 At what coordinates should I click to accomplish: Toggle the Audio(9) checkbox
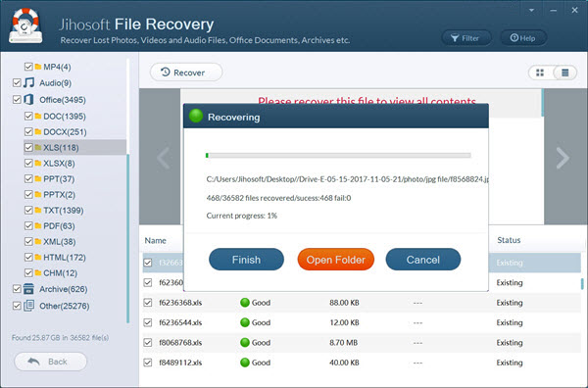[x=17, y=82]
